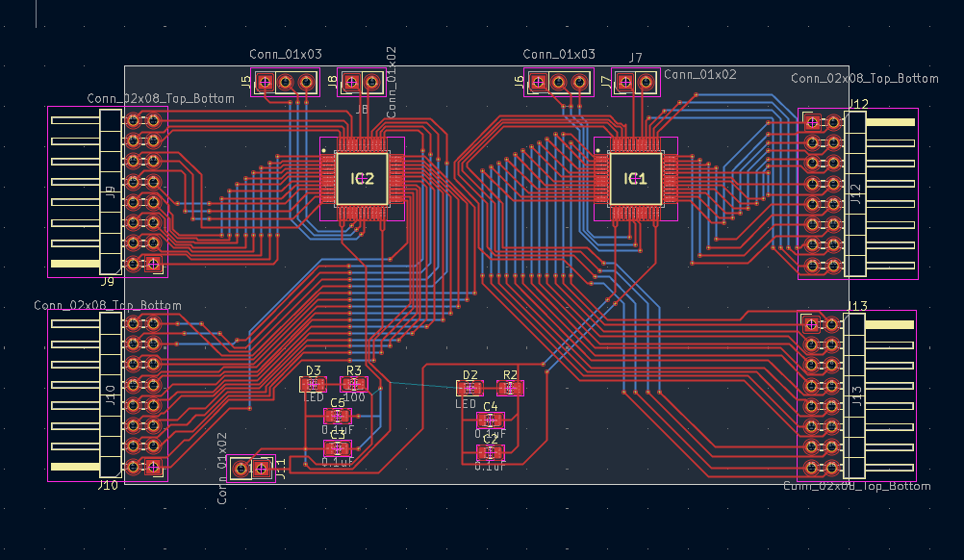Click the square pad of connector J8
Viewport: 964px width, 560px height.
351,82
